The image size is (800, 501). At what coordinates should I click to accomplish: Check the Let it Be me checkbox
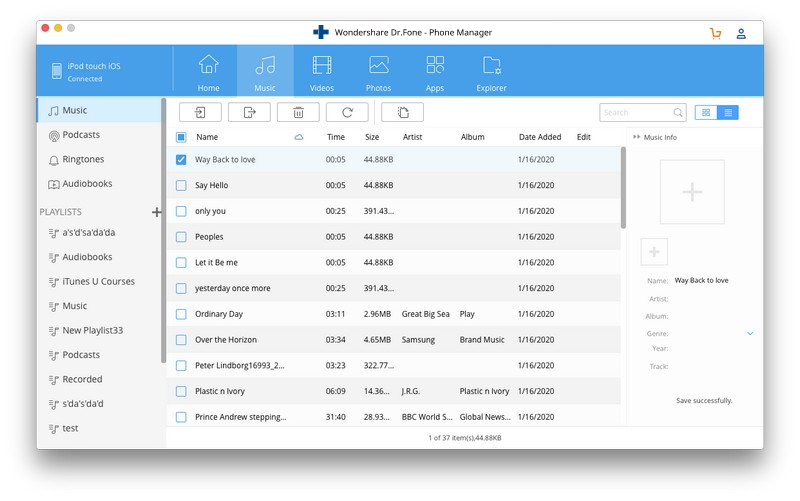[x=181, y=263]
